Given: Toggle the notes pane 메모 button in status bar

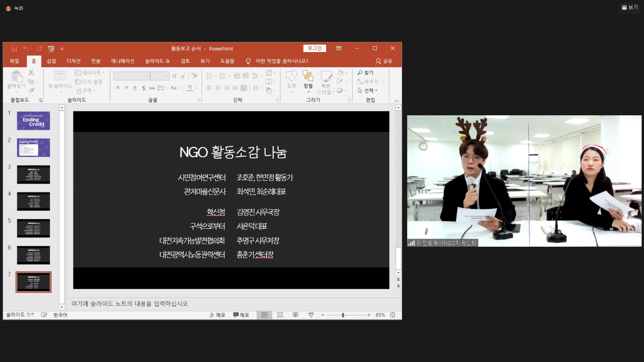Looking at the screenshot, I should (217, 315).
